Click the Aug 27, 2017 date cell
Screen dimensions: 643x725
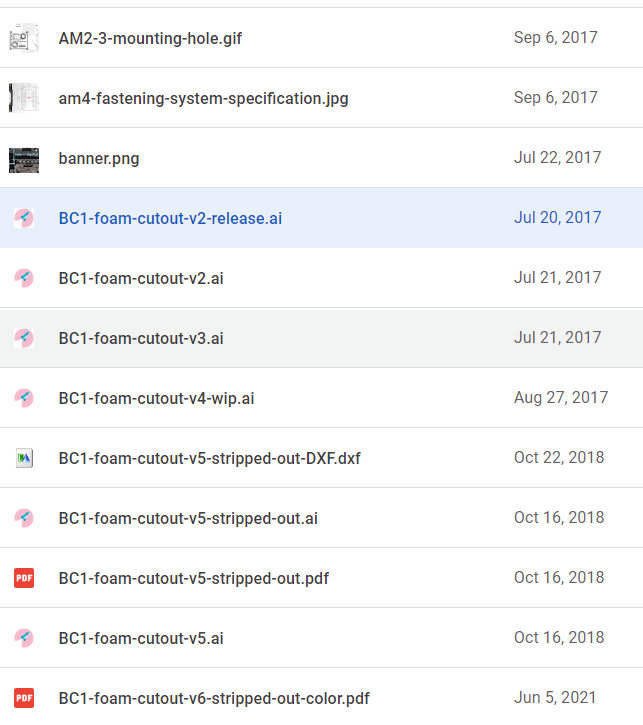pos(561,398)
